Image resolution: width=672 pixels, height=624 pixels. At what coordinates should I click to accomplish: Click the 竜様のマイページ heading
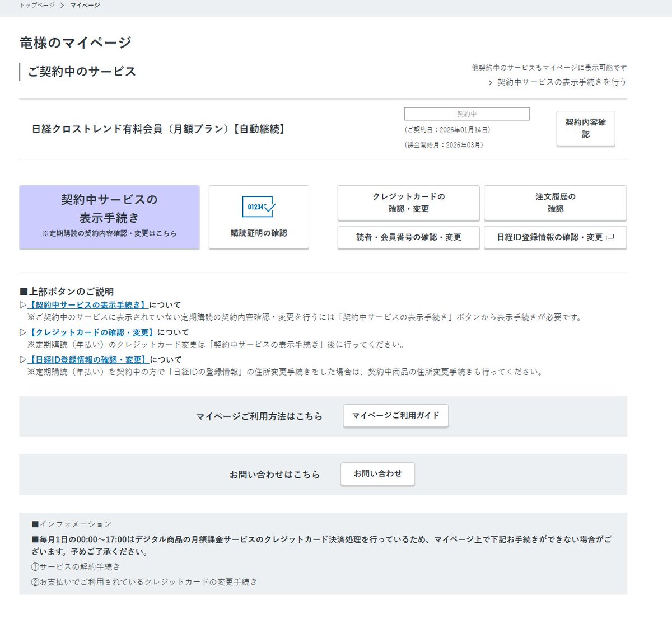(76, 43)
